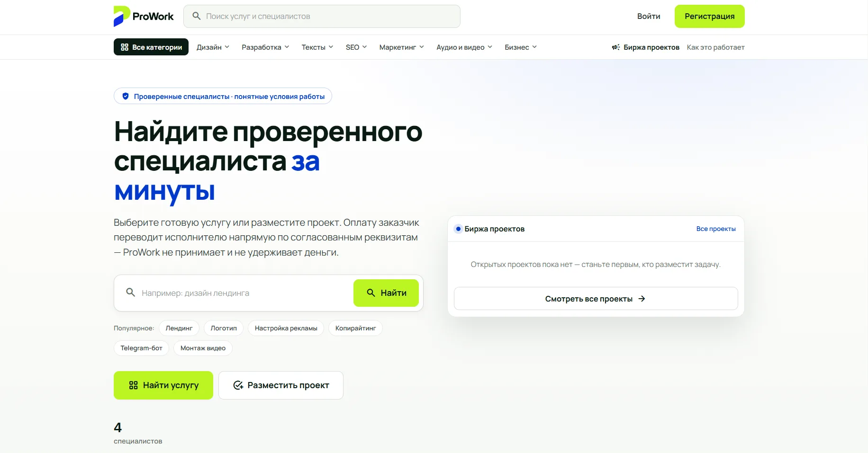Viewport: 868px width, 453px height.
Task: Click the Регистрация button
Action: point(710,16)
